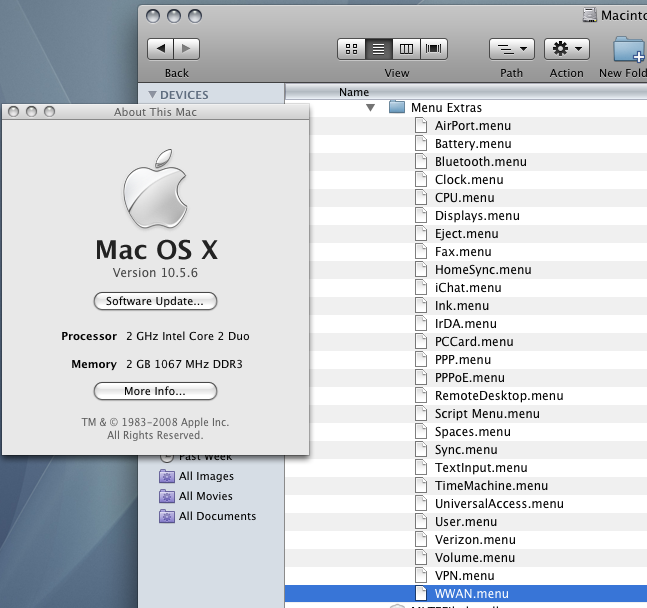Image resolution: width=647 pixels, height=608 pixels.
Task: Zoom the Finder window with third button
Action: pyautogui.click(x=195, y=16)
